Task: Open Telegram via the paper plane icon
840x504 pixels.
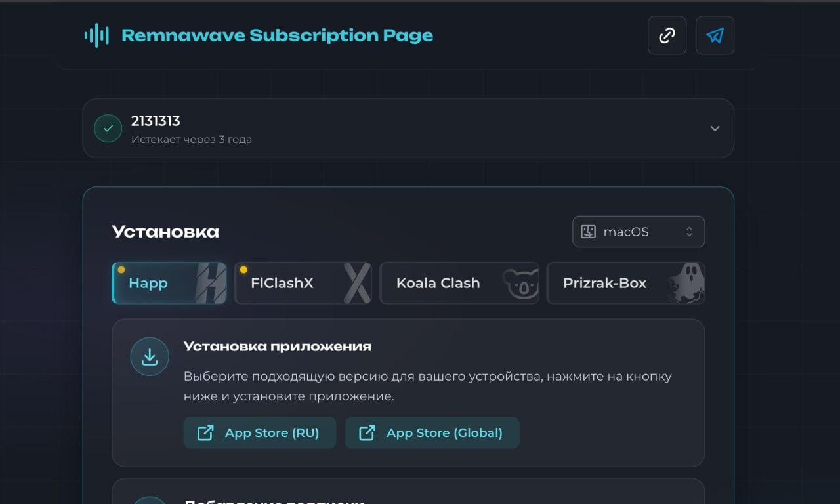Action: coord(715,35)
